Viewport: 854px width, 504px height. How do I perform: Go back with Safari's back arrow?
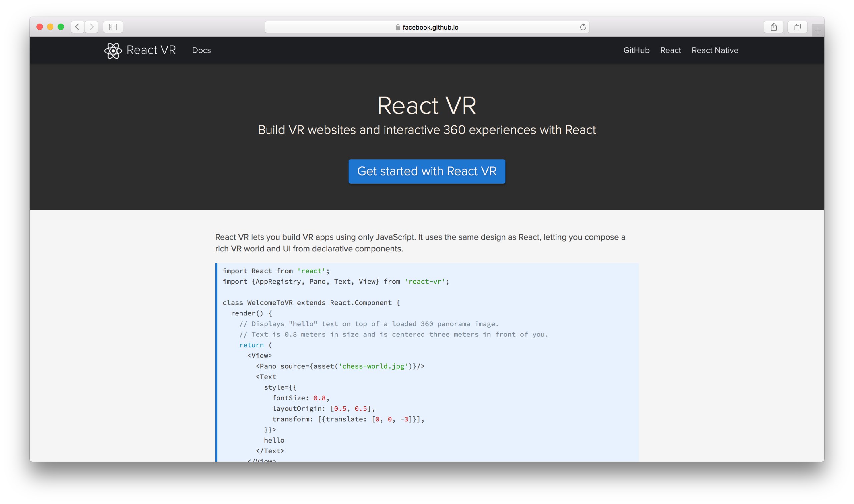77,27
